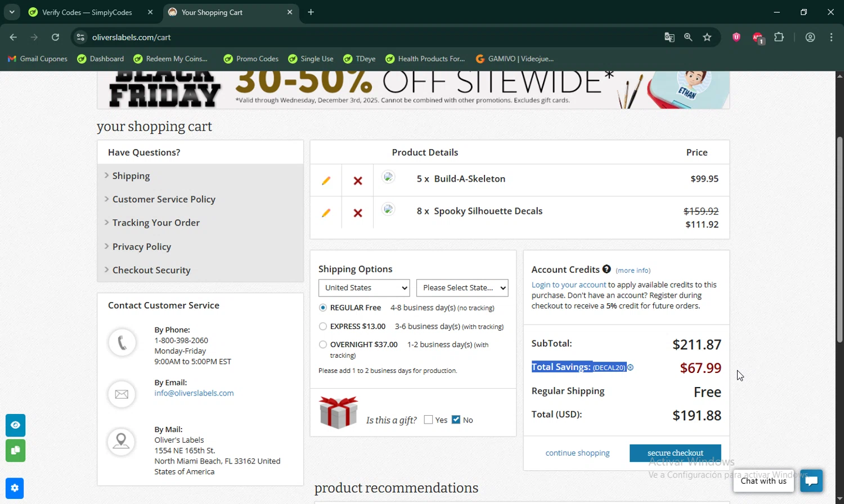
Task: Open the Bitwarden shield extension
Action: coord(736,37)
